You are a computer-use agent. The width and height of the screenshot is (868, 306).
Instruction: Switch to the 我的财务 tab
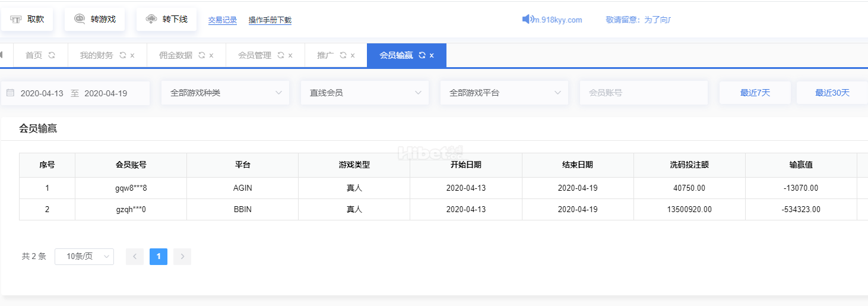tap(96, 55)
